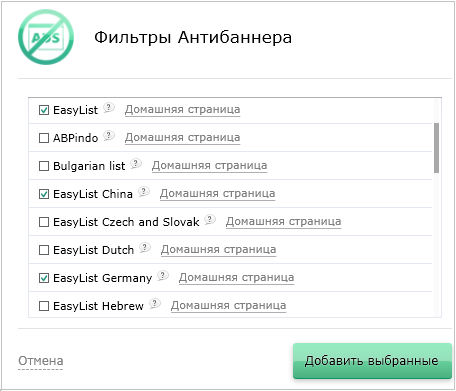Uncheck the EasyList Germany filter
The height and width of the screenshot is (391, 456).
[44, 278]
